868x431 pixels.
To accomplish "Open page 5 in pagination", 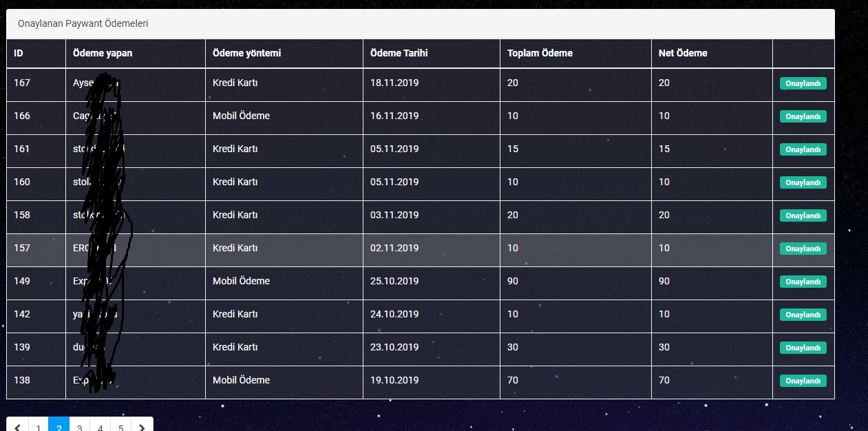I will 121,425.
